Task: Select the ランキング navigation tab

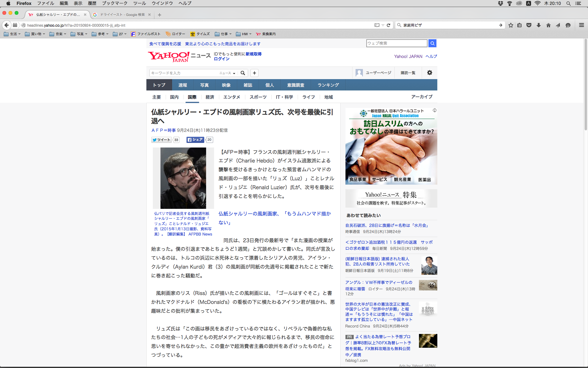Action: coord(328,85)
